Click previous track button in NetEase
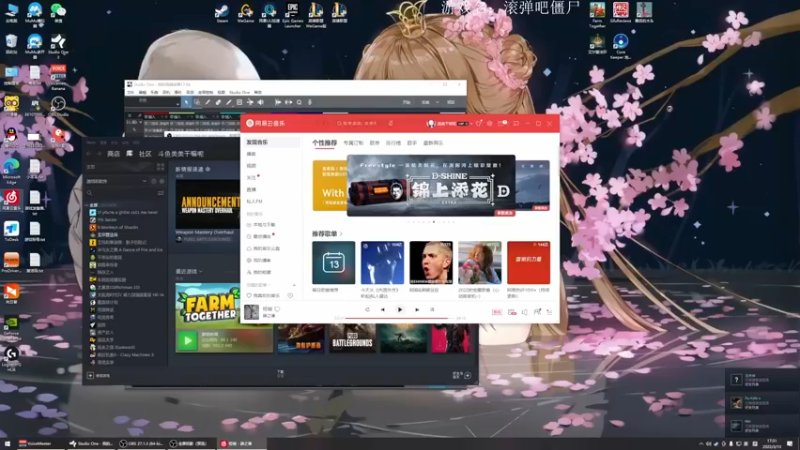Image resolution: width=800 pixels, height=450 pixels. (x=383, y=310)
